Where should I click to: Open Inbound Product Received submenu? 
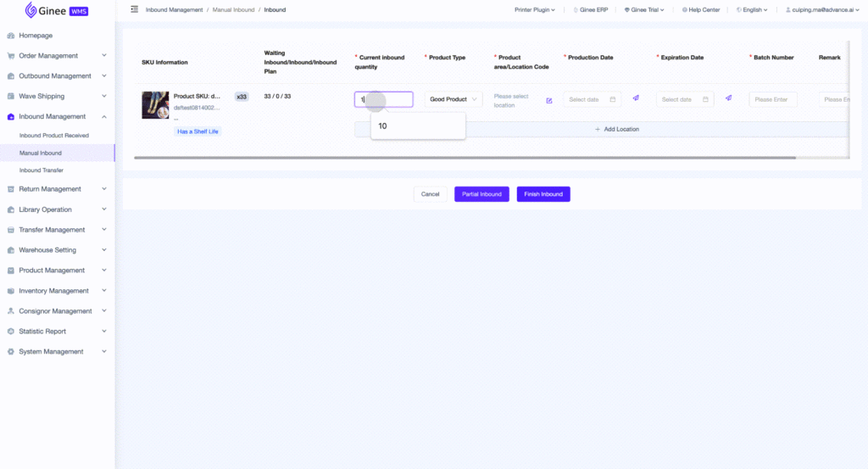53,136
